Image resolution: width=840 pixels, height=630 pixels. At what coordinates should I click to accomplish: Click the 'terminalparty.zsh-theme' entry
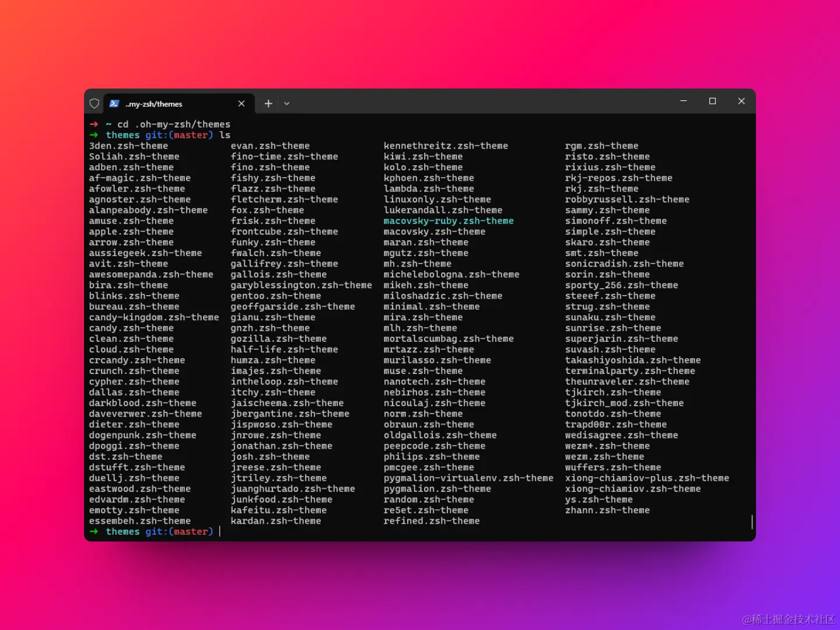pyautogui.click(x=630, y=371)
